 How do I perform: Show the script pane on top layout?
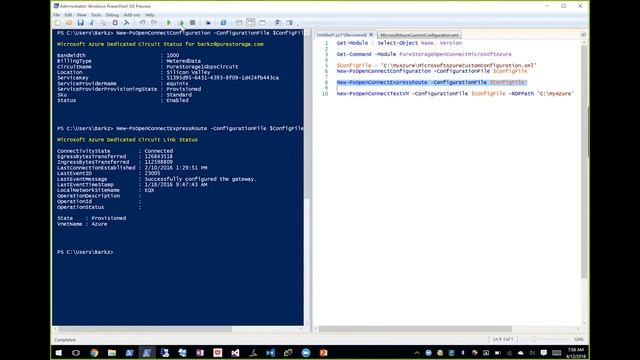(239, 23)
